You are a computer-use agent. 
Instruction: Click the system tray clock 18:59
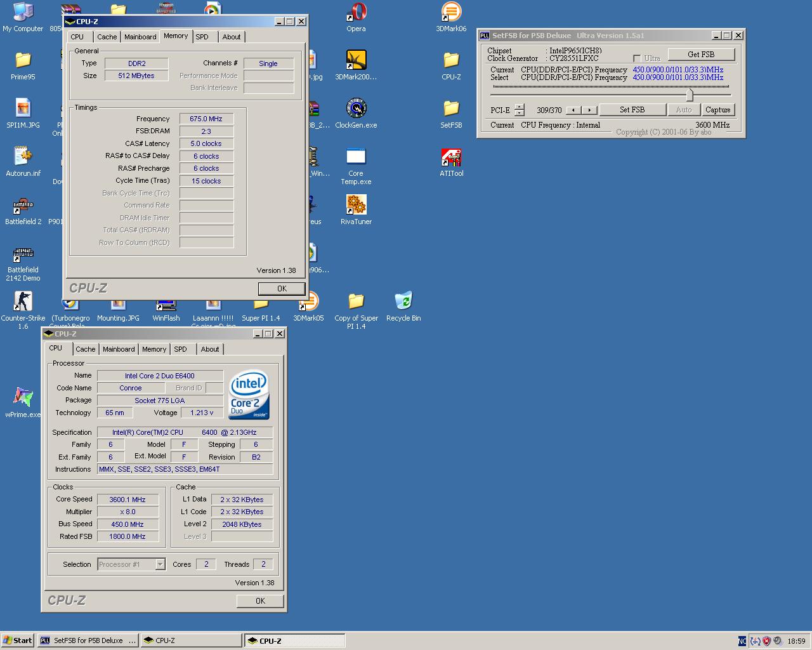796,641
